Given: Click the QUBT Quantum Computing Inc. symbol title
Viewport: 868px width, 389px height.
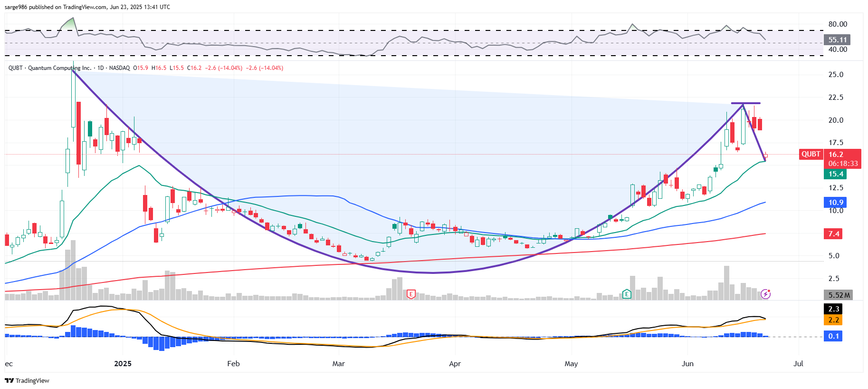Looking at the screenshot, I should click(50, 68).
